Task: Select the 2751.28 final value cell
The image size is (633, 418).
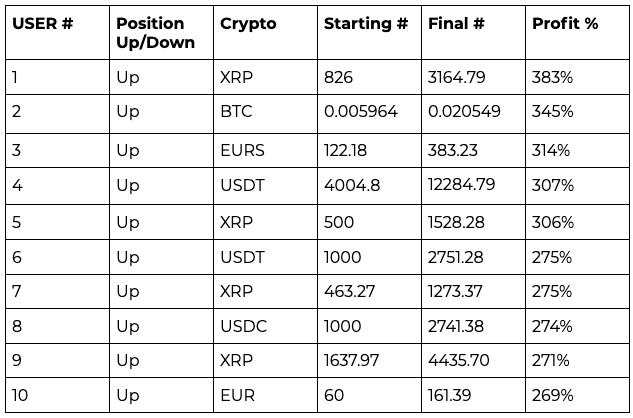Action: (x=474, y=257)
